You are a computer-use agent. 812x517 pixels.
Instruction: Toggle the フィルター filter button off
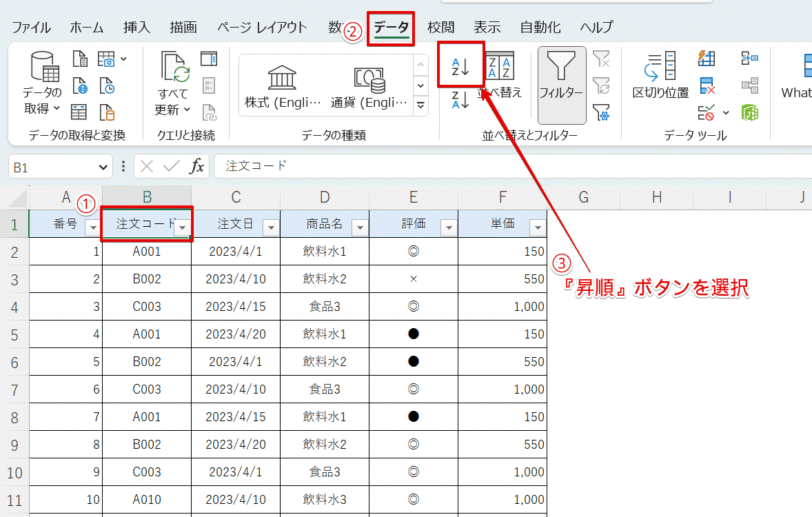561,85
